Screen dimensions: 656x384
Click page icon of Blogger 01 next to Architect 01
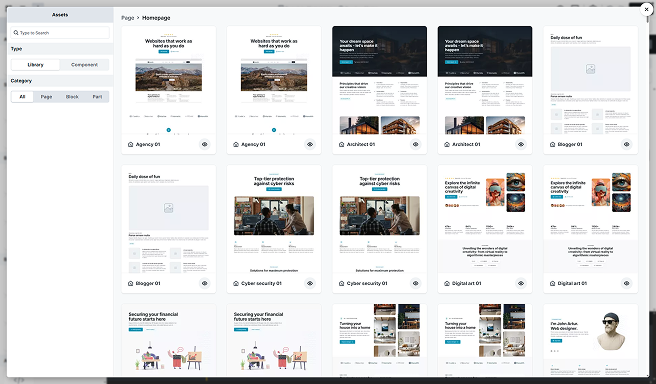(552, 144)
